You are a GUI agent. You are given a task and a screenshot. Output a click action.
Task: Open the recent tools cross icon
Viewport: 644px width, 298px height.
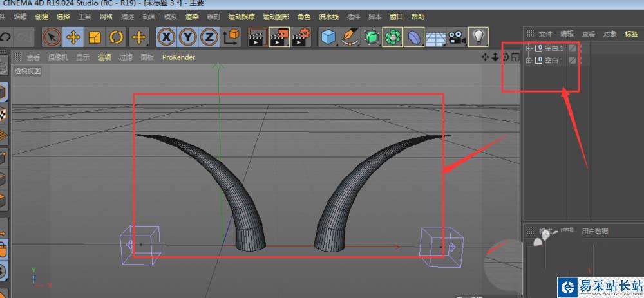(x=139, y=38)
